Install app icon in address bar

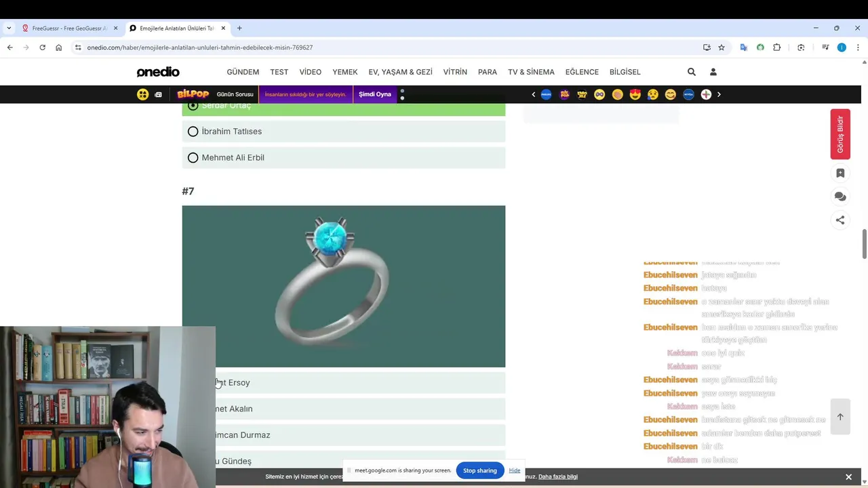pos(707,47)
